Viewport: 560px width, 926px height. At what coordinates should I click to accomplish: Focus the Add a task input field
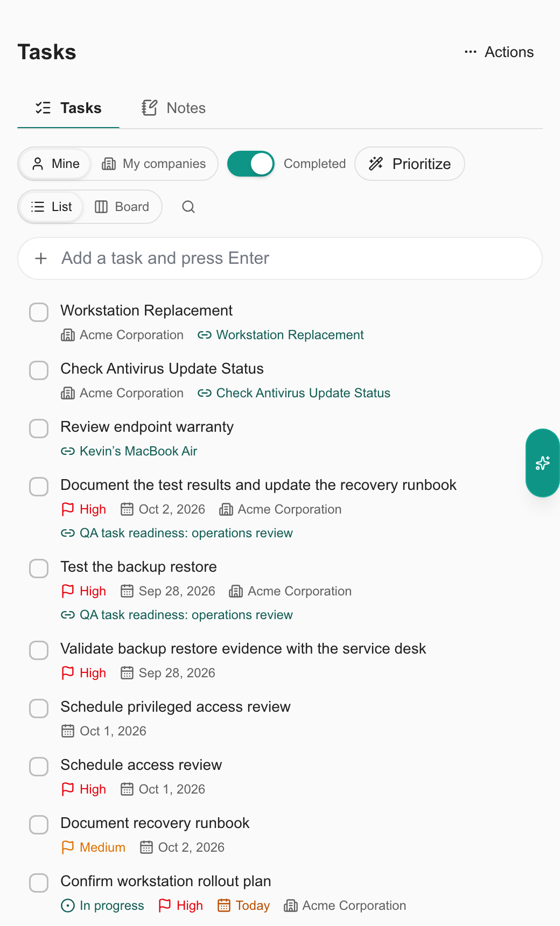280,258
